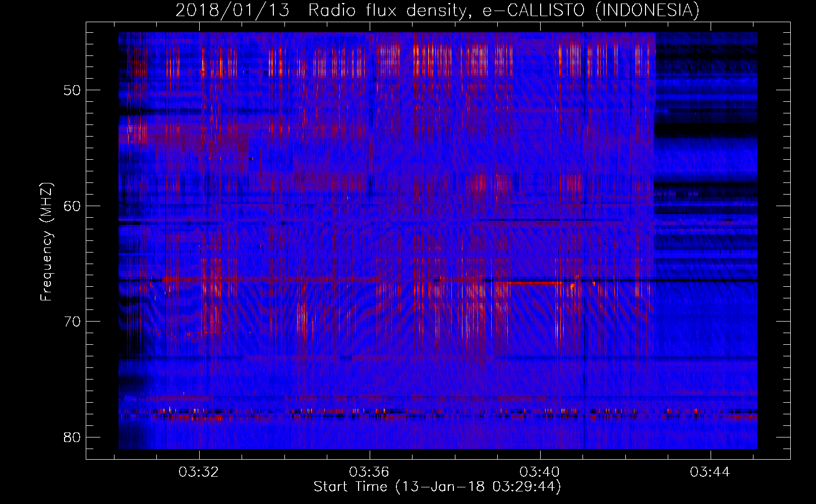The width and height of the screenshot is (816, 504).
Task: Click the plot title "2018/01/13 Radio flux density, e-CALLISTO (INDONESIA)"
Action: pyautogui.click(x=437, y=10)
